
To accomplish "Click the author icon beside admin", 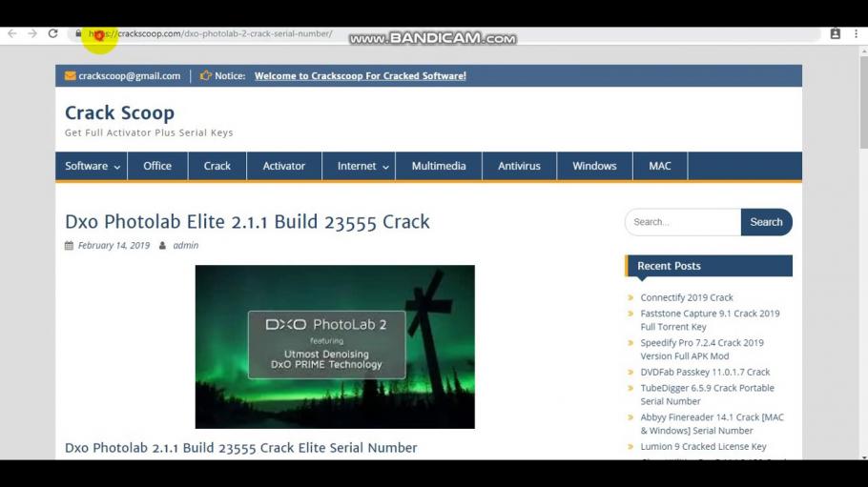I will [162, 245].
